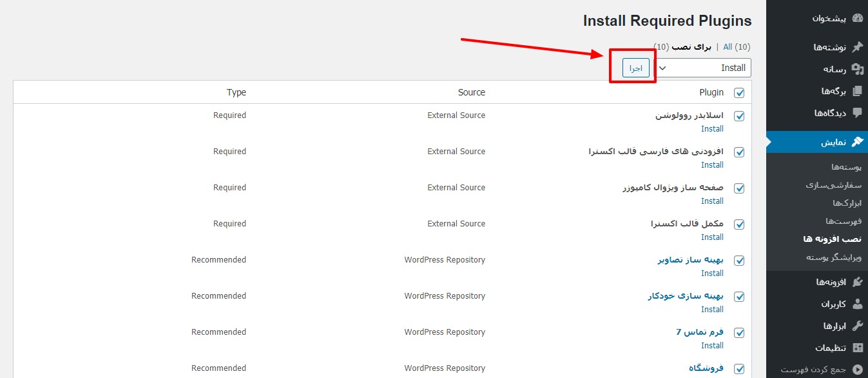Image resolution: width=868 pixels, height=378 pixels.
Task: Click Install under اسلایدر روولوشن
Action: point(712,128)
